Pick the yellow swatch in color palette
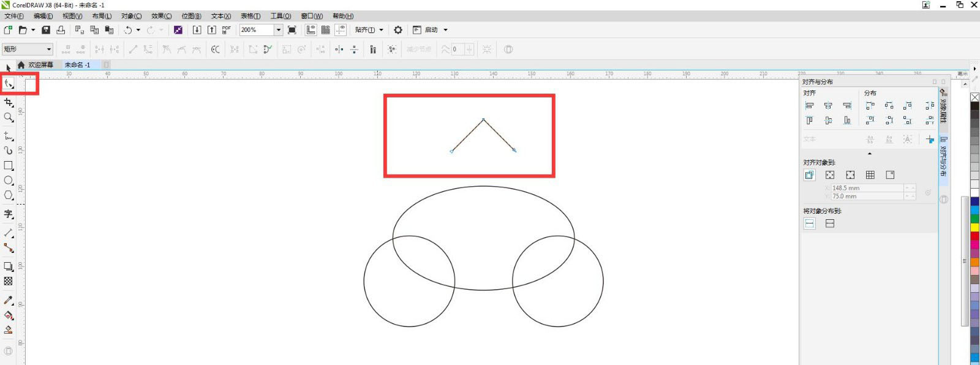Image resolution: width=980 pixels, height=365 pixels. point(974,227)
